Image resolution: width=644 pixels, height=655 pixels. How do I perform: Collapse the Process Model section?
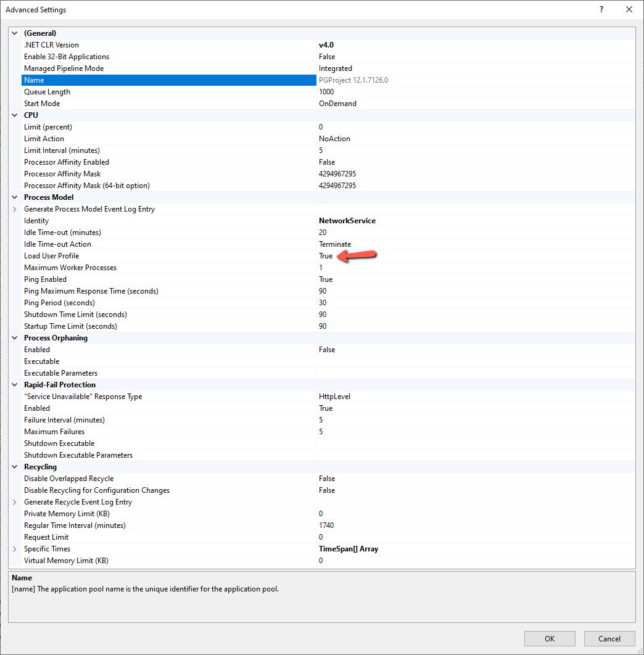point(15,197)
